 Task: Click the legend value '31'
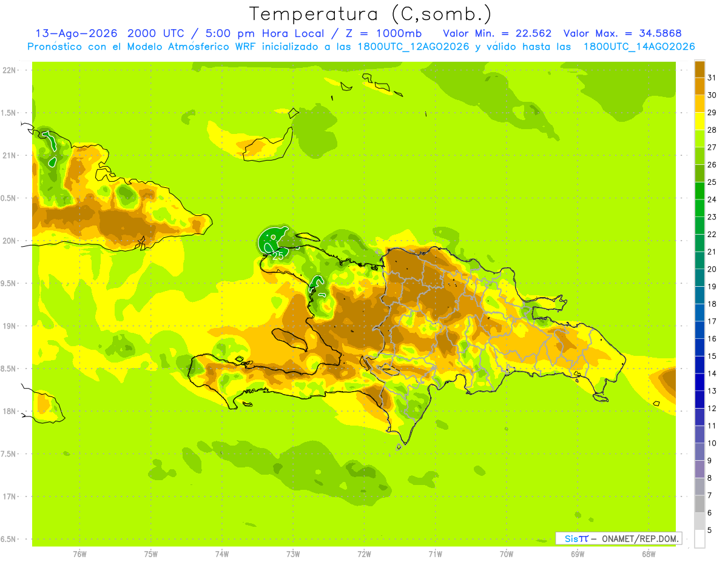(712, 78)
